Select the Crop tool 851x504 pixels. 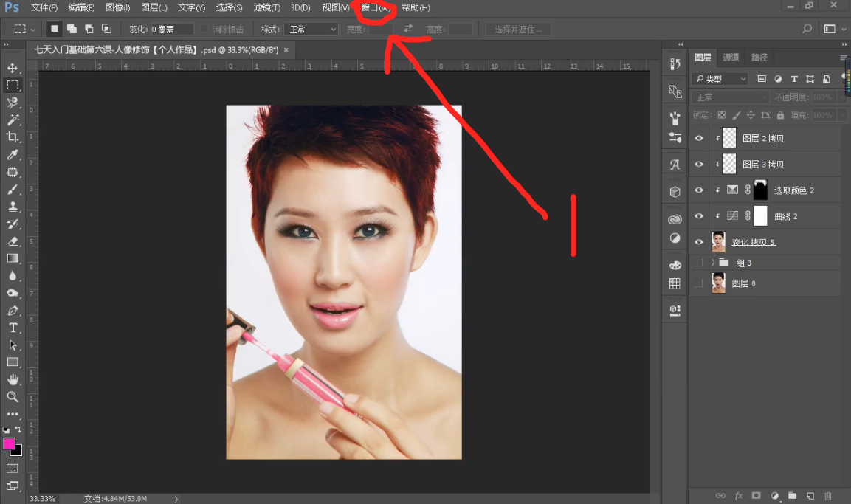point(13,137)
